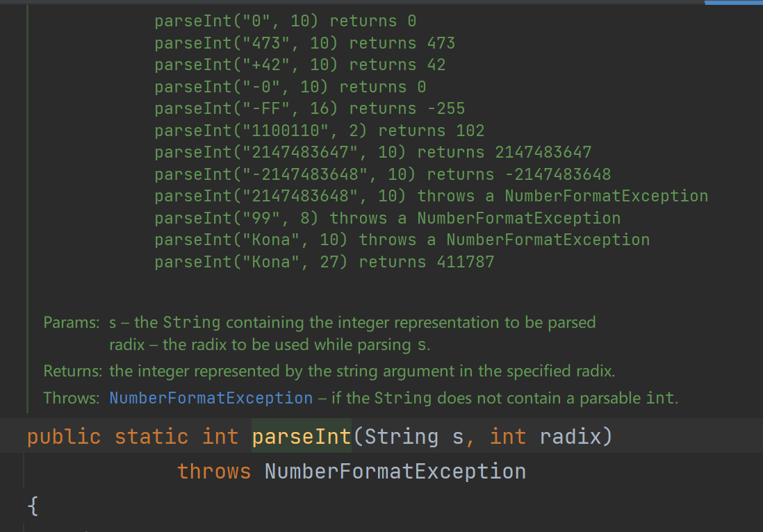The image size is (763, 532).
Task: Click the parseInt("473", 10) example line
Action: tap(304, 43)
